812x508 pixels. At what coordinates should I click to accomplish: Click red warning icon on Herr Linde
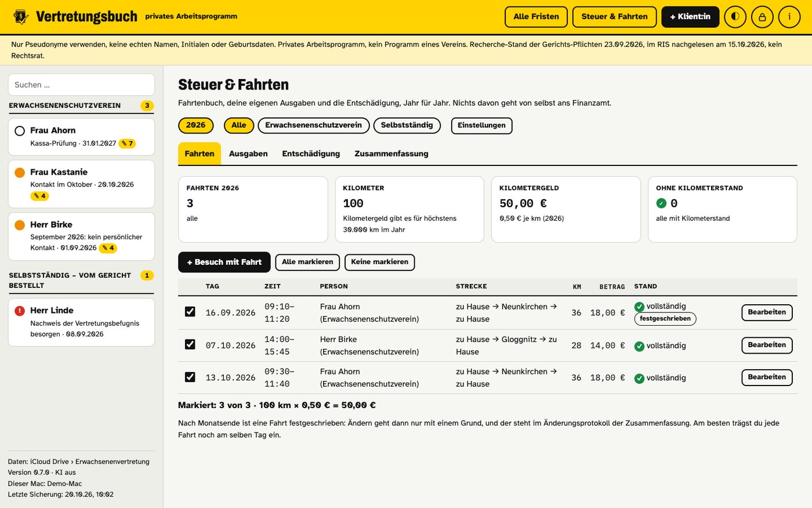click(20, 311)
